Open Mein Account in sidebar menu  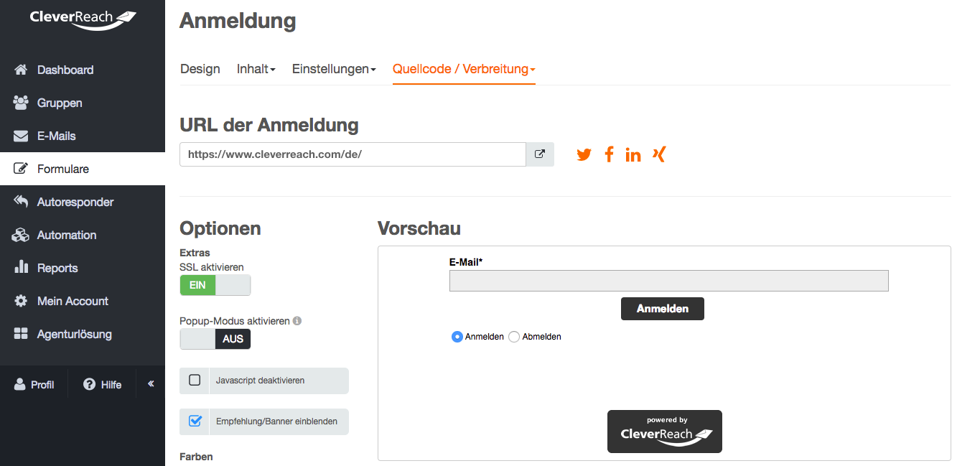point(83,301)
